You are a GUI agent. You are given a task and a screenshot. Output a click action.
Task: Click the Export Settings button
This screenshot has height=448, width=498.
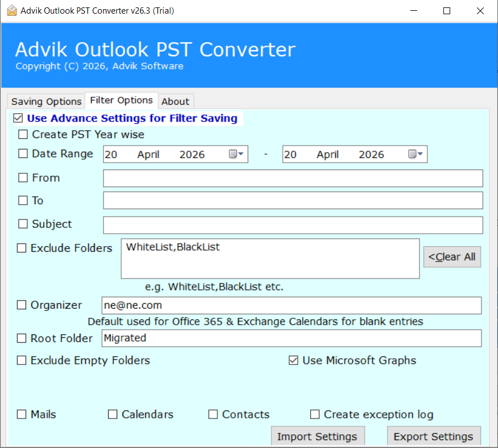point(434,437)
